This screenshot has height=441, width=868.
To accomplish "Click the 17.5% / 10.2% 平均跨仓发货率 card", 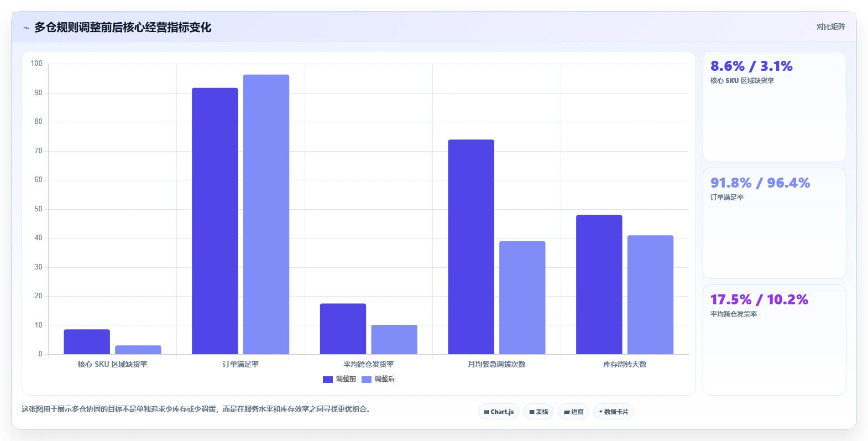I will pyautogui.click(x=774, y=340).
